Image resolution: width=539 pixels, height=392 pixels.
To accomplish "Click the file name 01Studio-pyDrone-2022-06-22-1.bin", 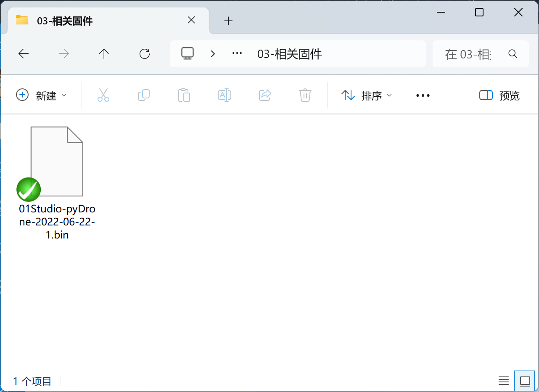I will 57,222.
